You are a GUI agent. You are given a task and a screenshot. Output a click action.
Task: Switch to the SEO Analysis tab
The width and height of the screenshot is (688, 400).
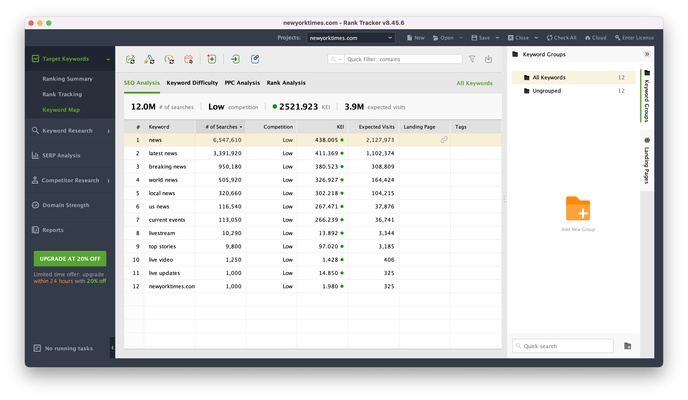point(142,83)
